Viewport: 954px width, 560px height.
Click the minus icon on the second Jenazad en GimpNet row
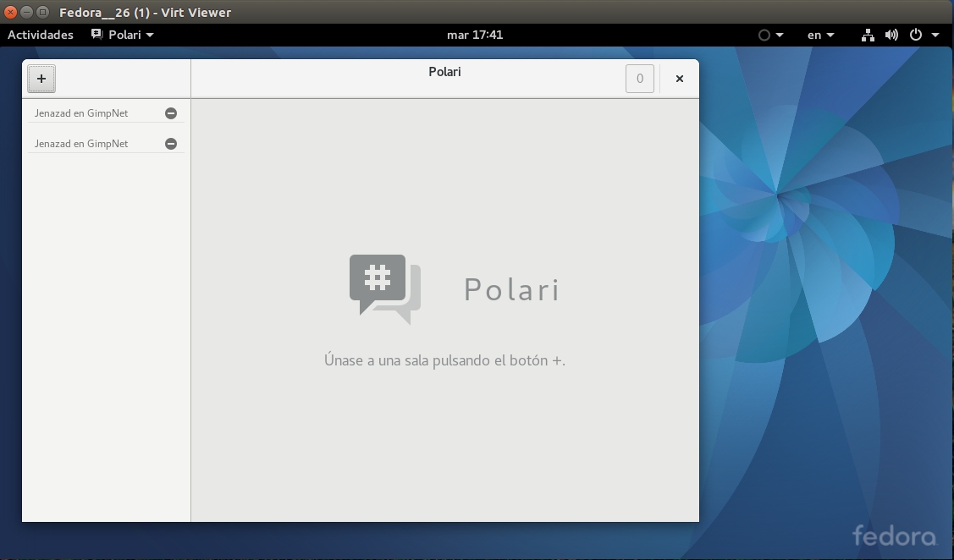coord(171,144)
